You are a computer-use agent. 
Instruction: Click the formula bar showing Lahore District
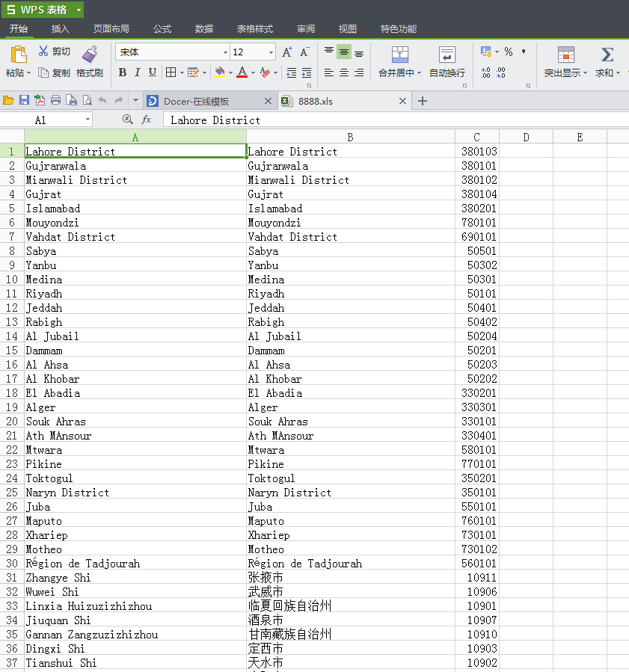[396, 120]
